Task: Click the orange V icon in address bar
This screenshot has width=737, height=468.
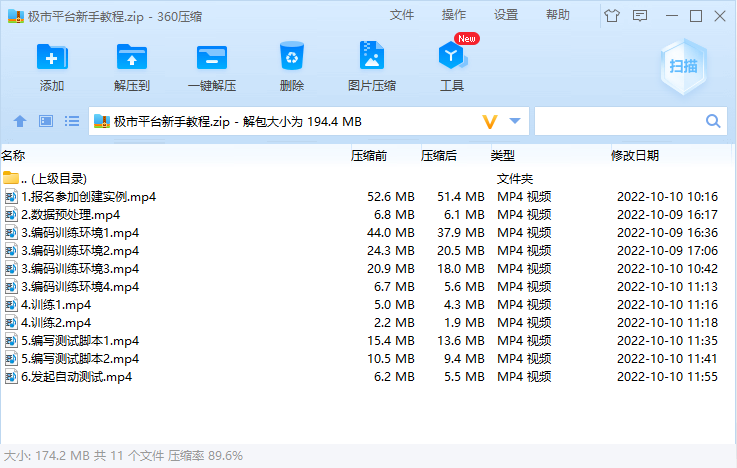Action: (x=490, y=121)
